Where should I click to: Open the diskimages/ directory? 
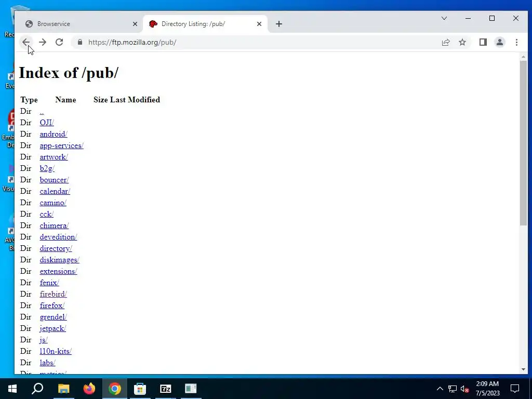[x=60, y=260]
